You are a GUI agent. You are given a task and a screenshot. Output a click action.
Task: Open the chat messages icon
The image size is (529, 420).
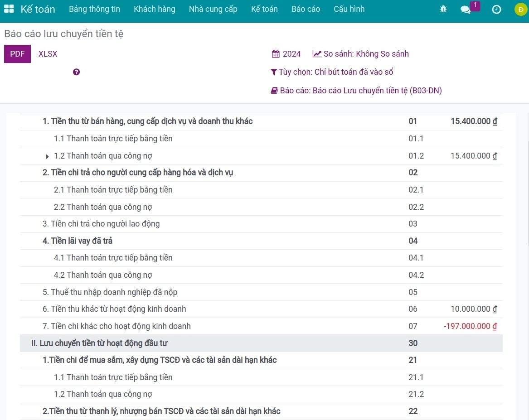(466, 10)
